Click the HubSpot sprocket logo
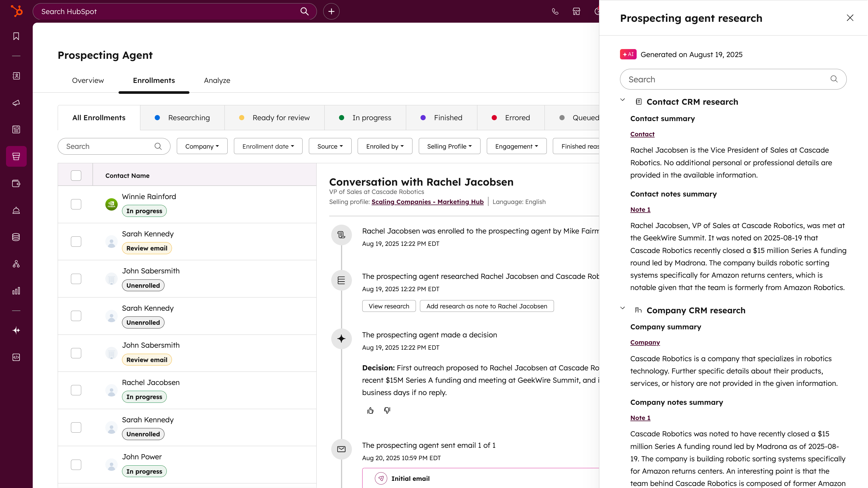The image size is (868, 488). tap(17, 11)
